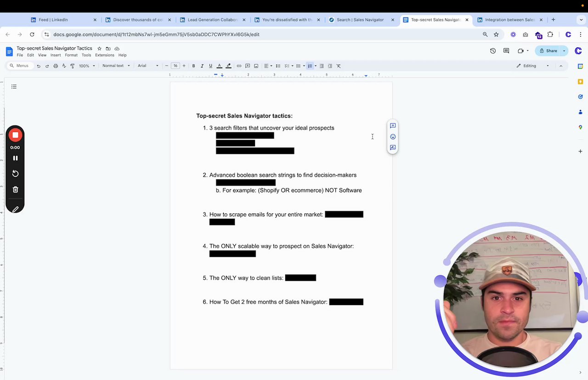Image resolution: width=588 pixels, height=380 pixels.
Task: Increase font size with the plus button
Action: 184,66
